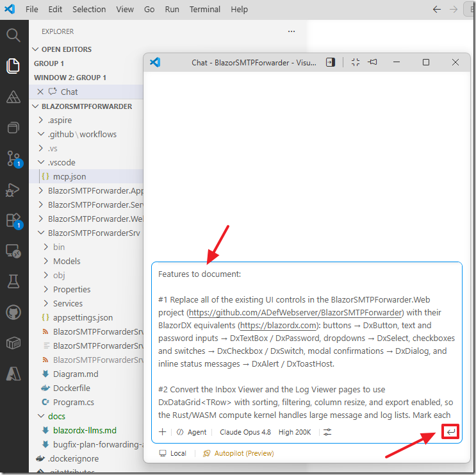Viewport: 476px width, 475px height.
Task: Open the Extensions view in activity bar
Action: click(13, 221)
